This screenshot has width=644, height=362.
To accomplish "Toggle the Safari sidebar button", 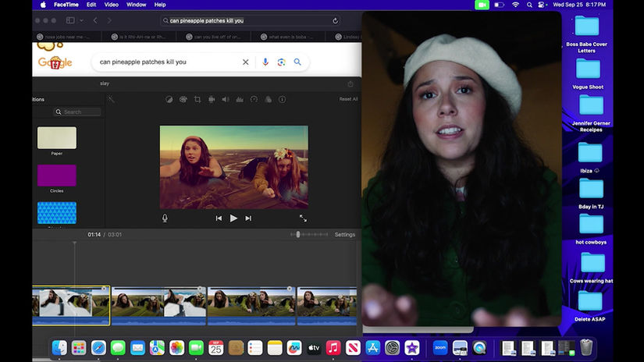I will (x=69, y=20).
